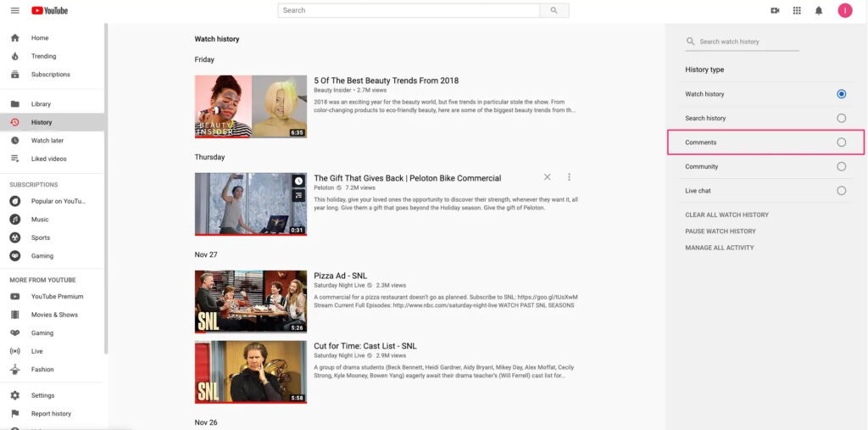Viewport: 868px width, 430px height.
Task: Click the left sidebar scrollbar
Action: coord(105,188)
